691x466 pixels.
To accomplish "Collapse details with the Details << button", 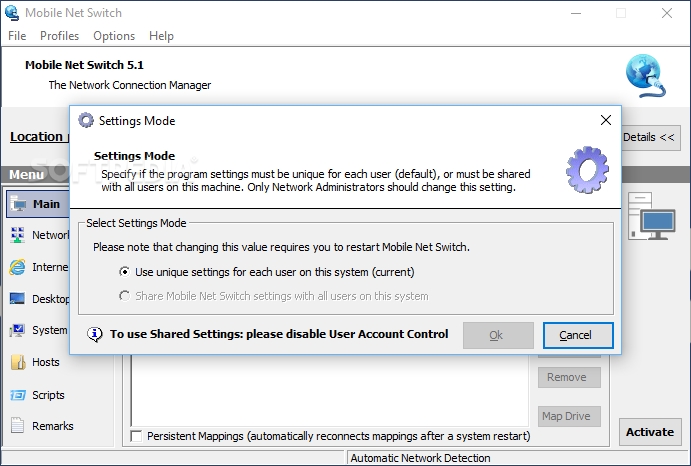I will (x=650, y=137).
